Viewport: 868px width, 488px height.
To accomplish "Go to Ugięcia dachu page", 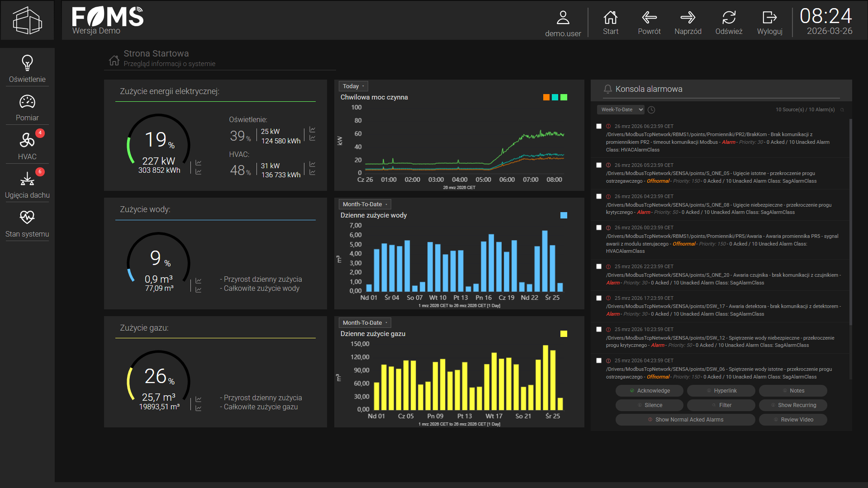I will (x=27, y=185).
